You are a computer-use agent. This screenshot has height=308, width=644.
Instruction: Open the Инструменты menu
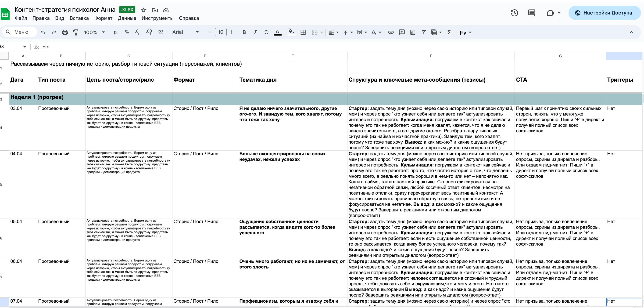pos(157,18)
